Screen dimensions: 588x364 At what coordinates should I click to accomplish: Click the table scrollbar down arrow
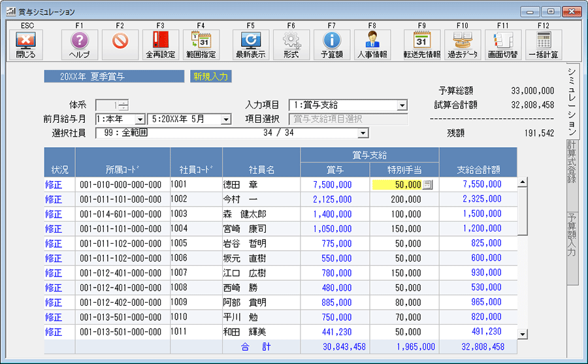[x=523, y=334]
